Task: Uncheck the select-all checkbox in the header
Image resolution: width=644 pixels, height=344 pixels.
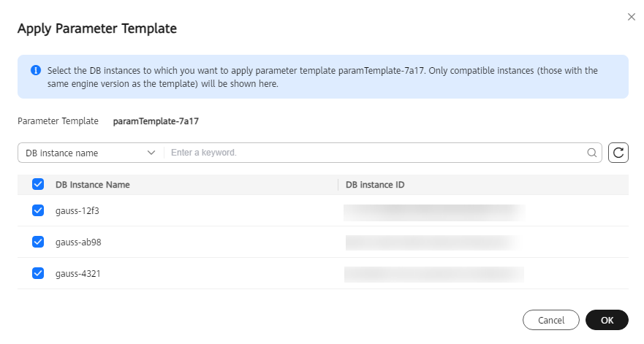Action: coord(38,184)
